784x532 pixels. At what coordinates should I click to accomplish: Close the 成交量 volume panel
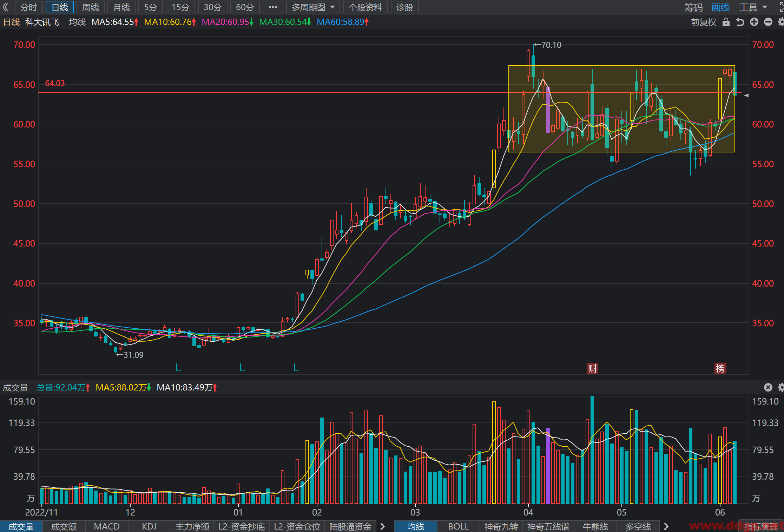click(768, 387)
